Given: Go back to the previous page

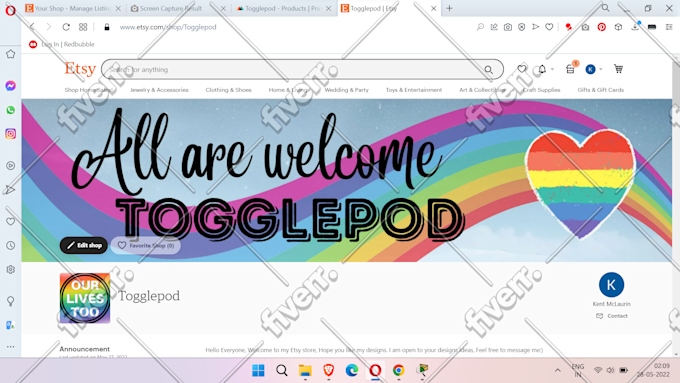Looking at the screenshot, I should [32, 27].
